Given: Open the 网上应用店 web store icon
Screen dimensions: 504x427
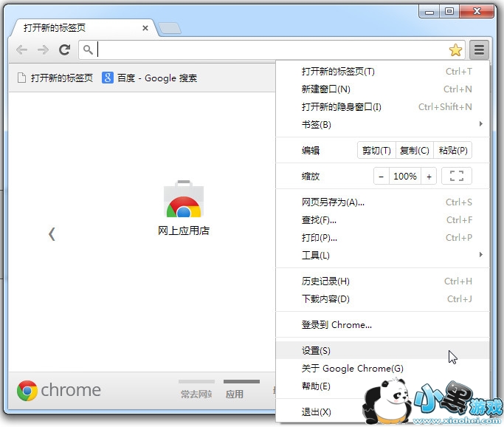Looking at the screenshot, I should (184, 208).
